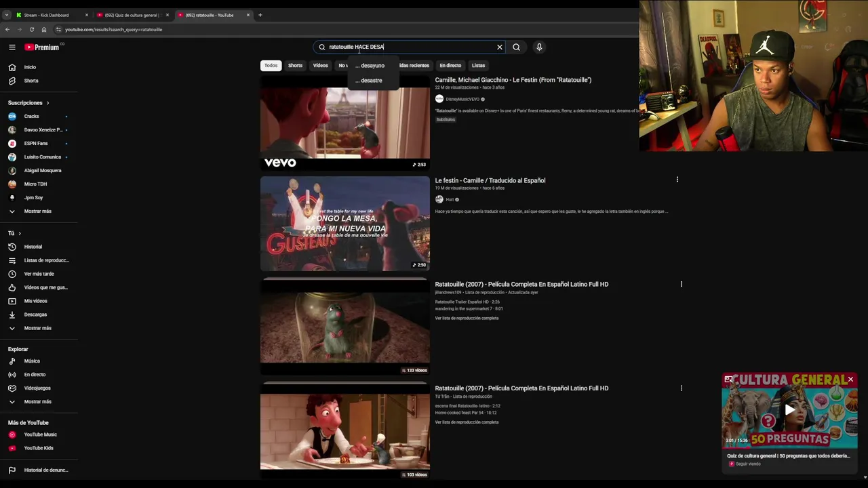Open the Ratatouille jar playlist thumbnail
Image resolution: width=868 pixels, height=488 pixels.
point(345,326)
